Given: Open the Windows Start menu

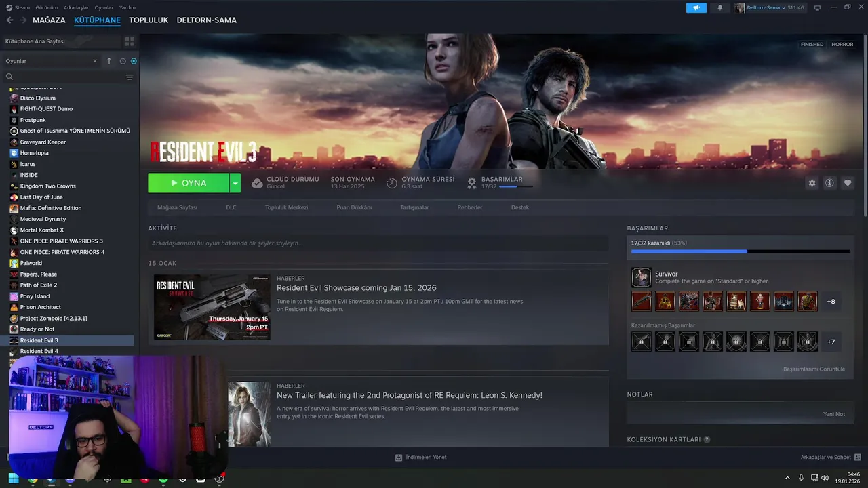Looking at the screenshot, I should coord(14,479).
